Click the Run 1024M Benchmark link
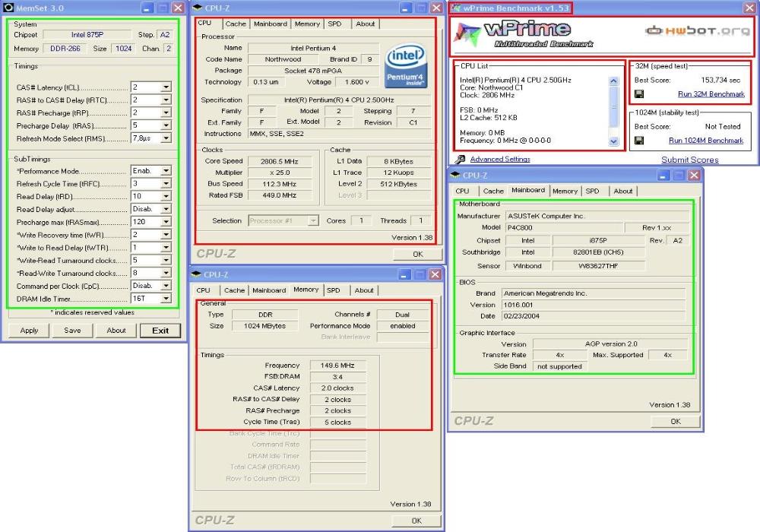The image size is (760, 532). tap(706, 141)
